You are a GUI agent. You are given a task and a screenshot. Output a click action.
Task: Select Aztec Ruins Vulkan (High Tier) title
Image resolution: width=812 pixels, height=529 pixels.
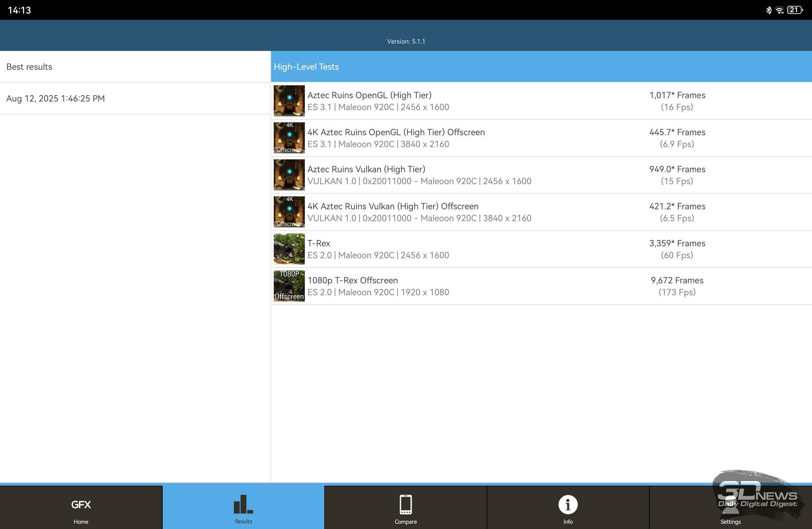(366, 169)
